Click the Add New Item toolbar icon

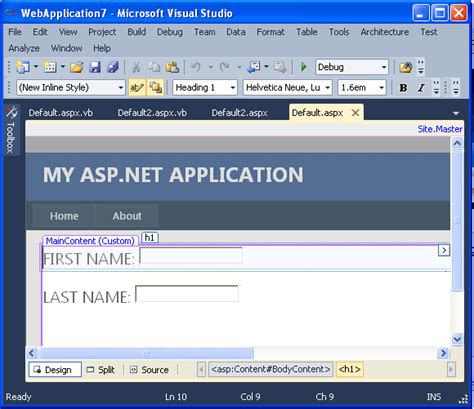50,68
